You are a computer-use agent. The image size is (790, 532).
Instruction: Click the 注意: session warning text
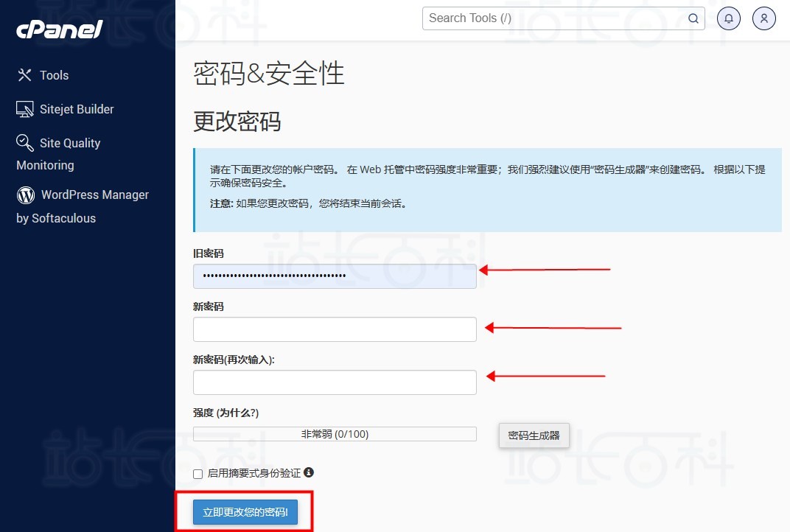[x=308, y=203]
